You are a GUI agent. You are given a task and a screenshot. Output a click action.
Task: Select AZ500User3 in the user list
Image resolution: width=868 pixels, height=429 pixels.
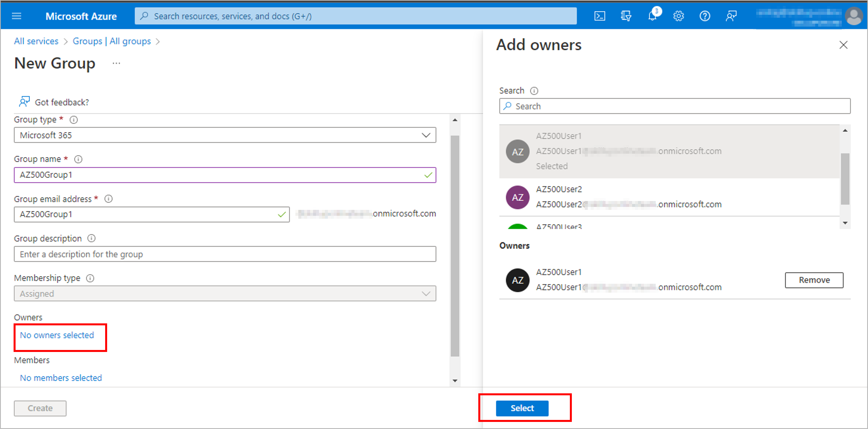[x=669, y=223]
